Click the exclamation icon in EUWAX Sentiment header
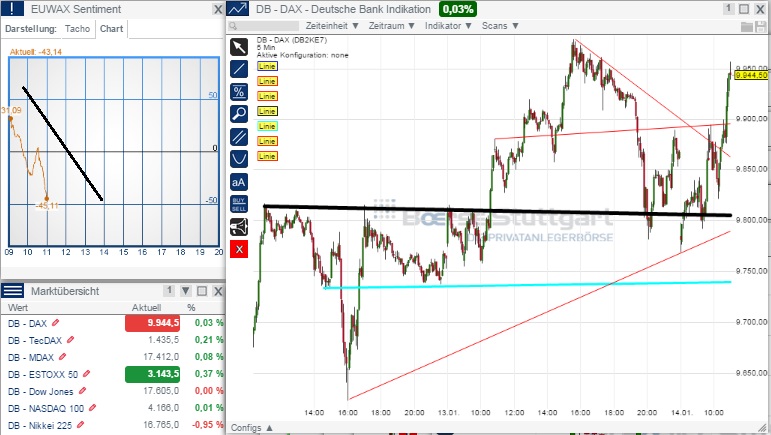 tap(12, 9)
